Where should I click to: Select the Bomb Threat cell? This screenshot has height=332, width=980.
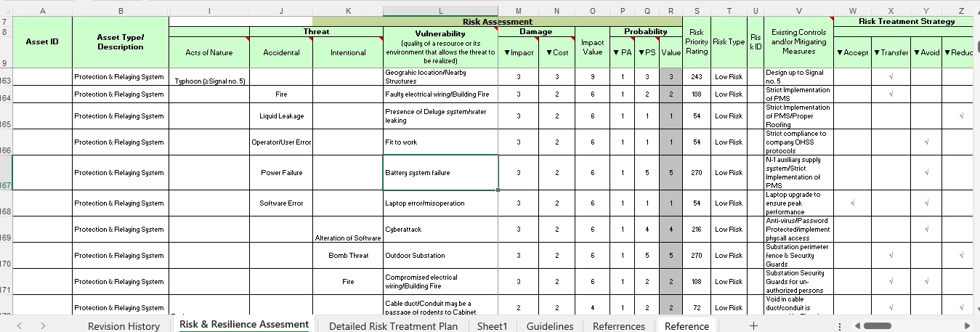[348, 256]
